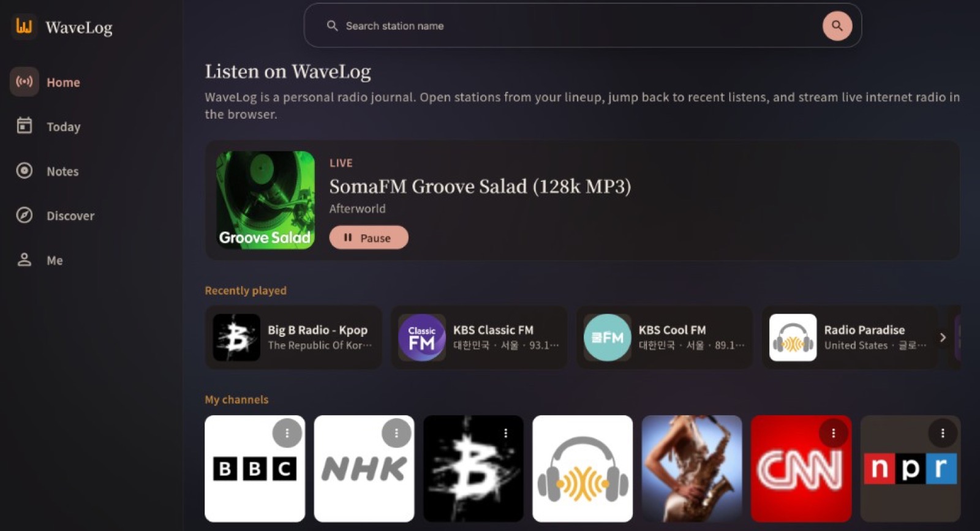Go to the Home section
980x531 pixels.
pyautogui.click(x=48, y=82)
